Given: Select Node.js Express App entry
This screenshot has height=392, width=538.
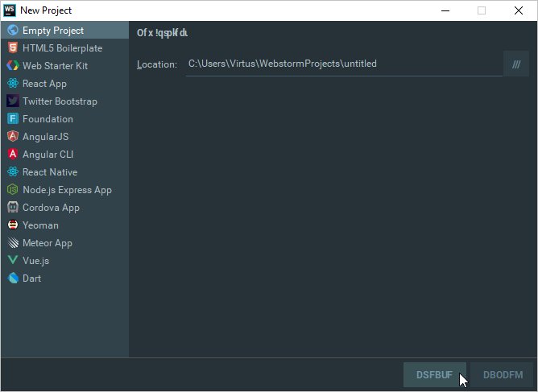Looking at the screenshot, I should coord(65,190).
